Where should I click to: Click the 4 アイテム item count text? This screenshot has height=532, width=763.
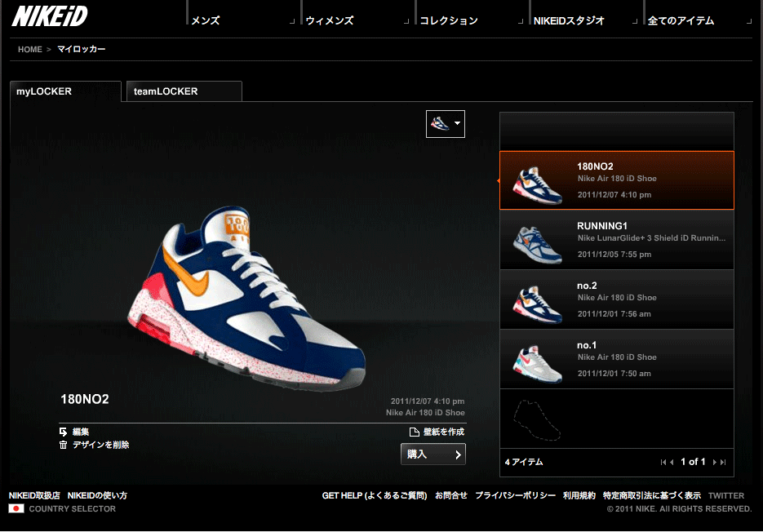[x=524, y=462]
